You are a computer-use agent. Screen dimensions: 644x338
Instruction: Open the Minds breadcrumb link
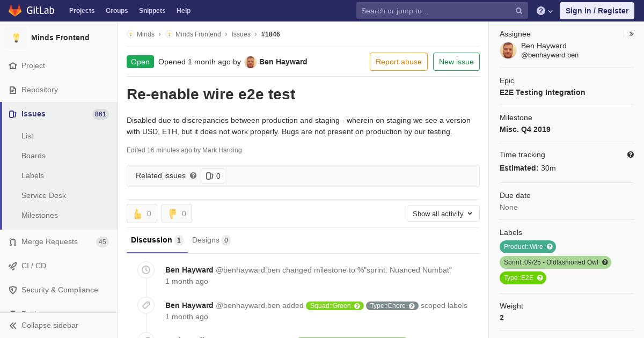[x=145, y=34]
